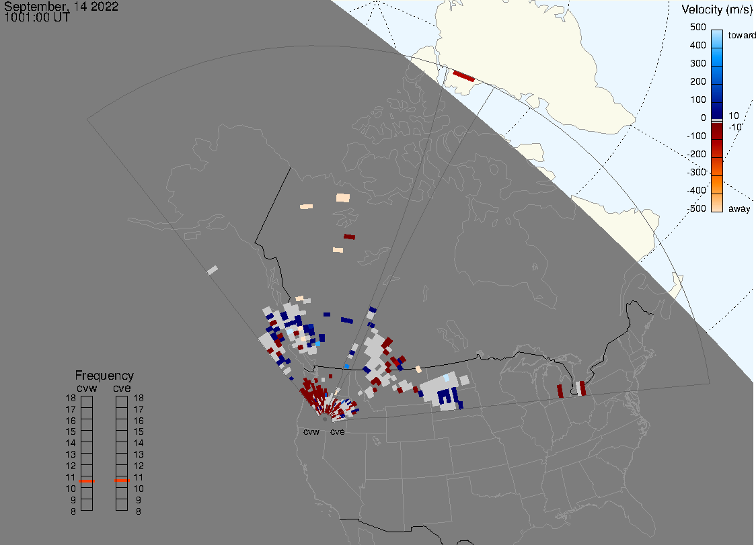Click the -200 label on the velocity scale
The height and width of the screenshot is (545, 756).
(x=697, y=154)
